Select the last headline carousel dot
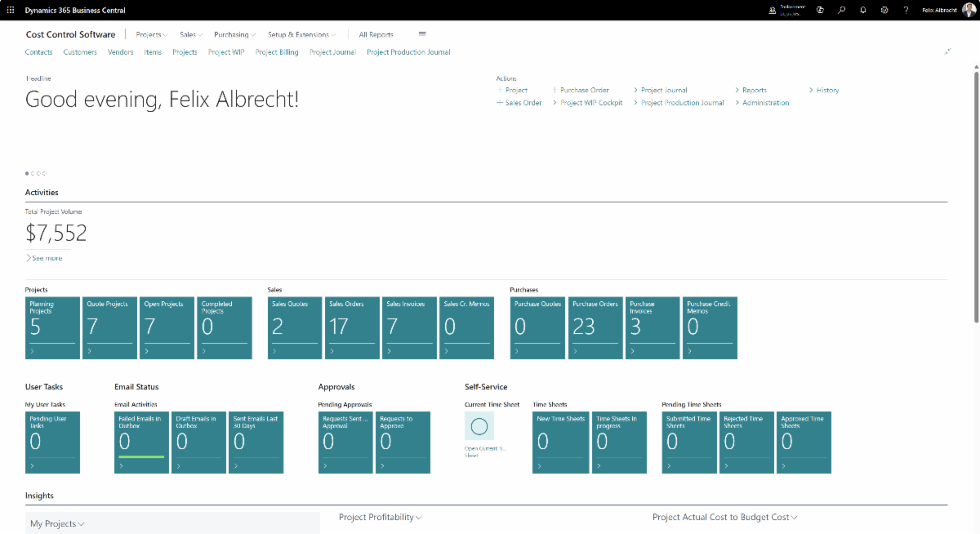This screenshot has width=980, height=534. pyautogui.click(x=44, y=173)
